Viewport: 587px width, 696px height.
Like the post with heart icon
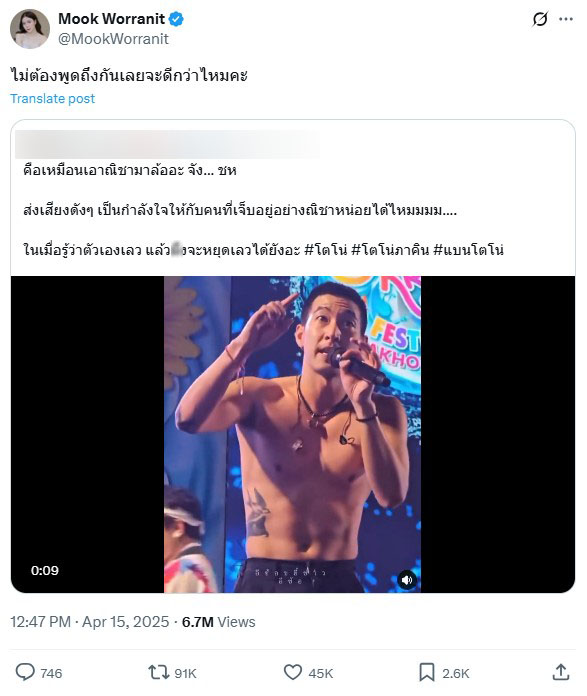click(x=293, y=672)
